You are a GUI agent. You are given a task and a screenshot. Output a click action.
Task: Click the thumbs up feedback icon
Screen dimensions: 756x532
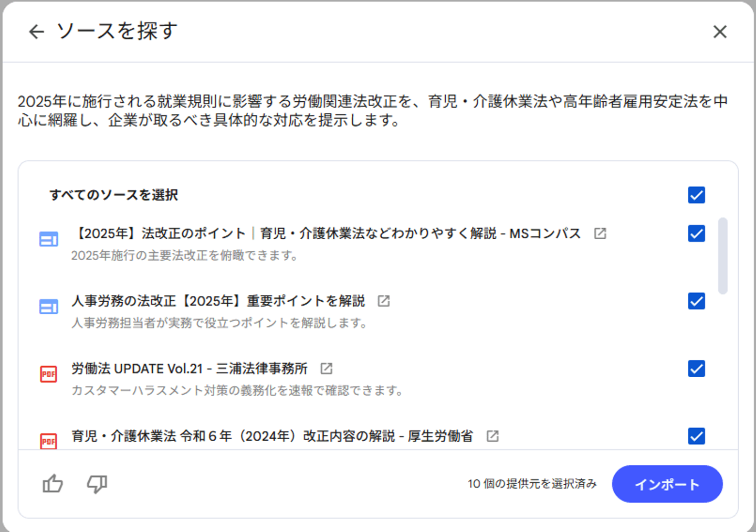(x=52, y=484)
